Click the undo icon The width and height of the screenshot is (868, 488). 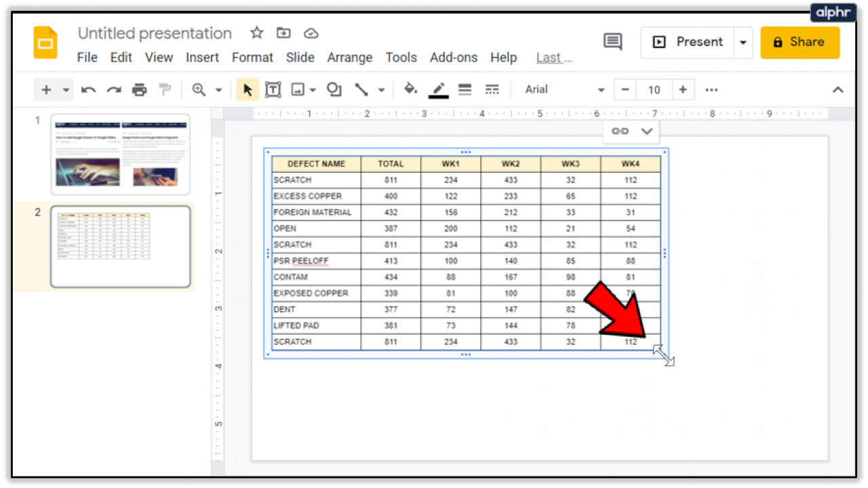pos(88,89)
